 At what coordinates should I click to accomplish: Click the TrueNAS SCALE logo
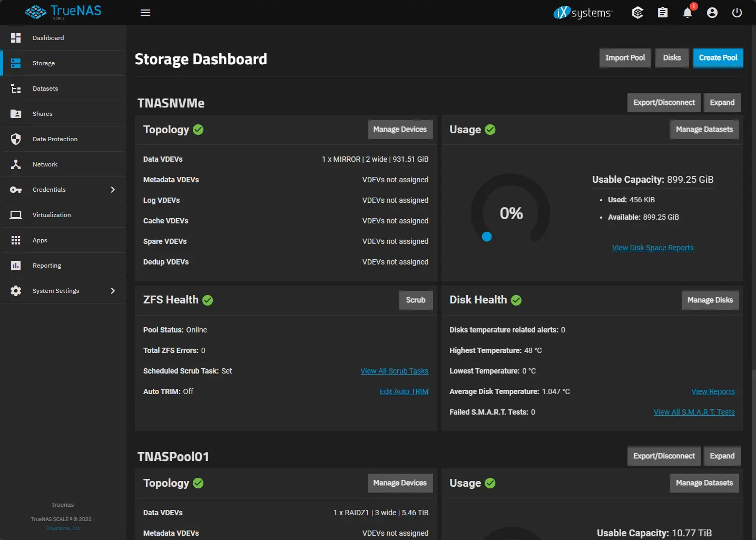coord(63,12)
